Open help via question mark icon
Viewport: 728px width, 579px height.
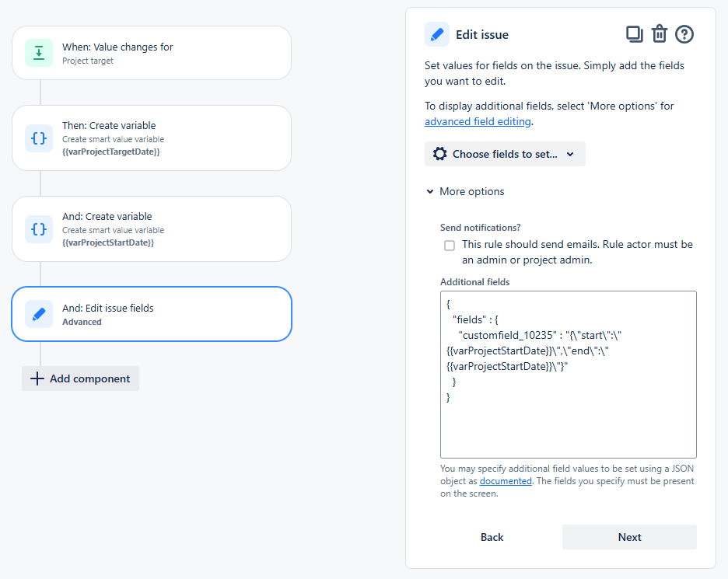pyautogui.click(x=684, y=34)
